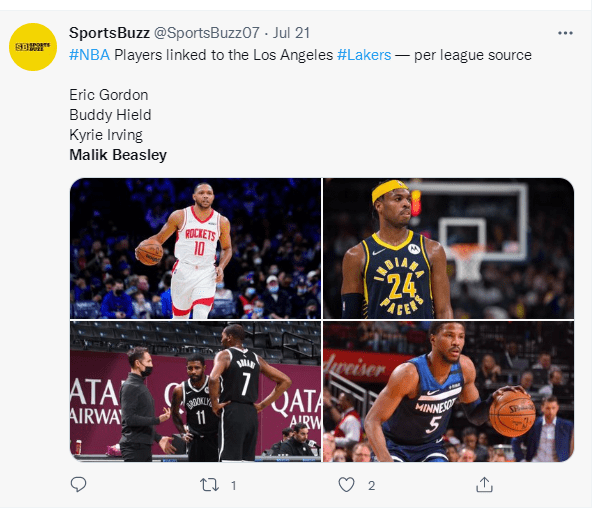This screenshot has height=508, width=592.
Task: View the likes count number 2
Action: (x=372, y=485)
